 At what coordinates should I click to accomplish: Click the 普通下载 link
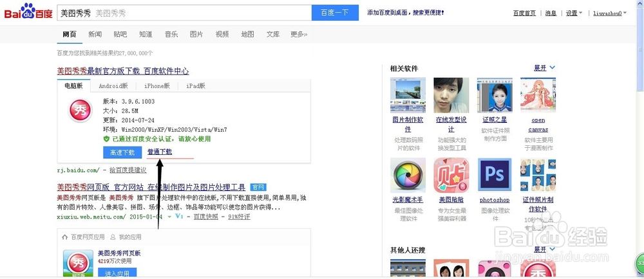(160, 152)
